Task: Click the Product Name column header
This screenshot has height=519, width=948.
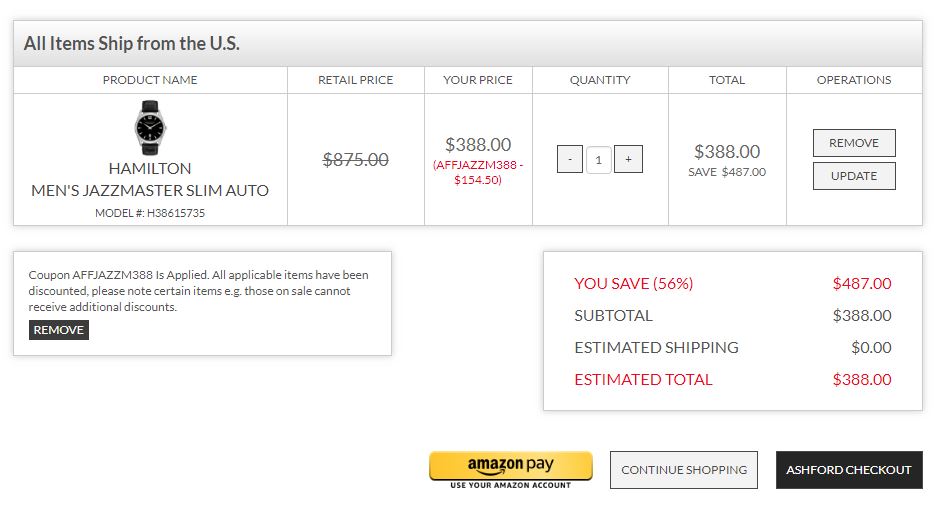Action: tap(150, 80)
